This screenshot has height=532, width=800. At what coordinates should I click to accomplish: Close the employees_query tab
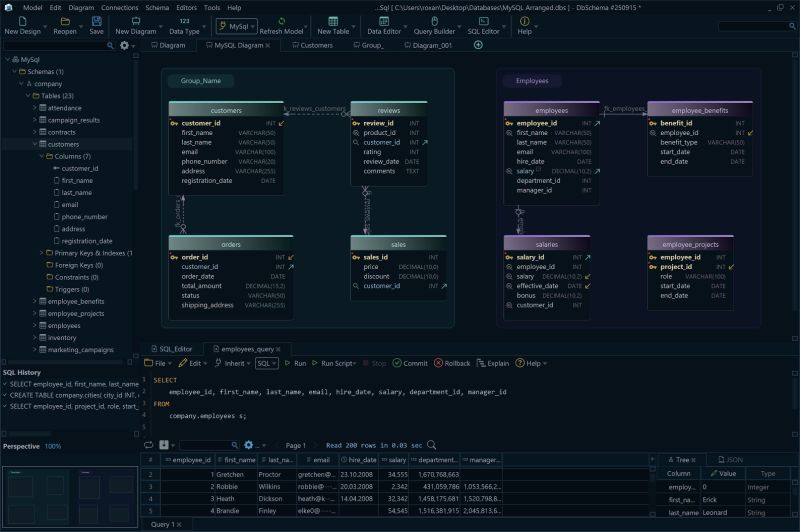(278, 349)
